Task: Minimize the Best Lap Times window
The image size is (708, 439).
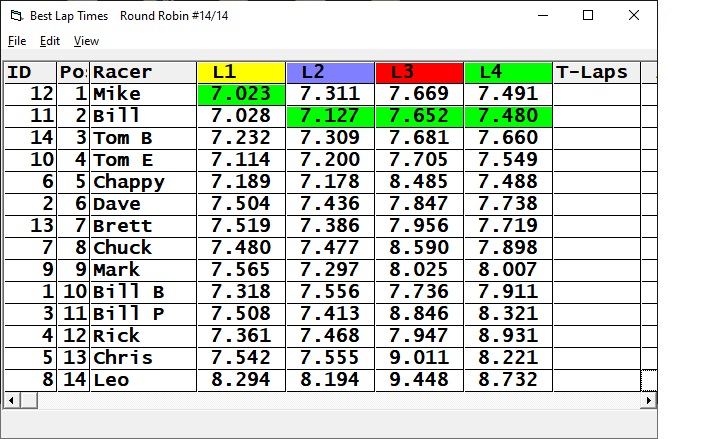Action: click(543, 15)
